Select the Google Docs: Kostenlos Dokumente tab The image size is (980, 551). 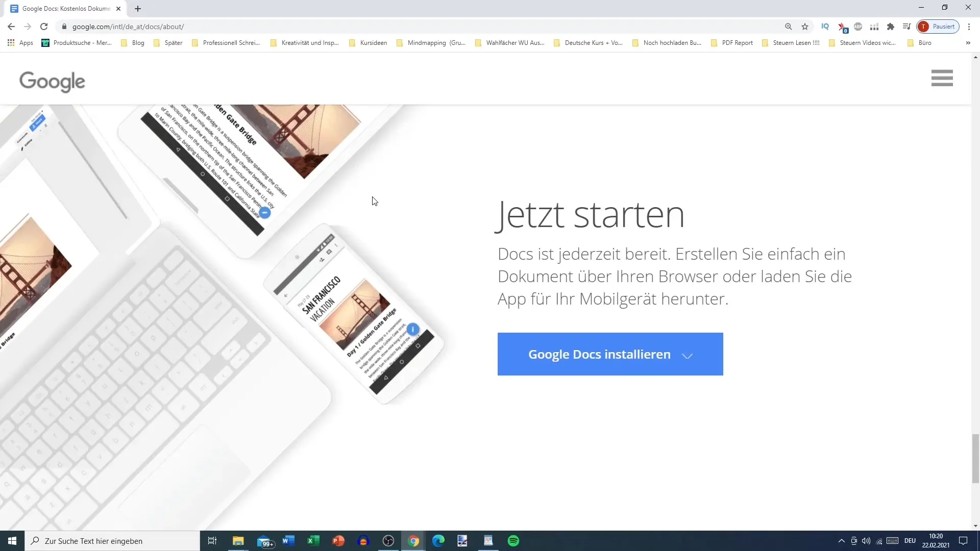[65, 9]
